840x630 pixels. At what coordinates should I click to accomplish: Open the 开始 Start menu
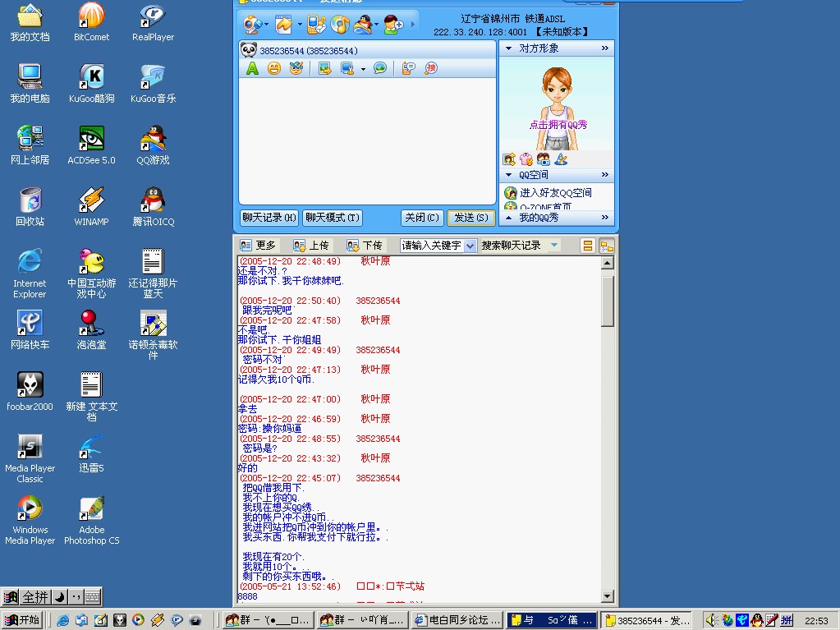click(22, 620)
